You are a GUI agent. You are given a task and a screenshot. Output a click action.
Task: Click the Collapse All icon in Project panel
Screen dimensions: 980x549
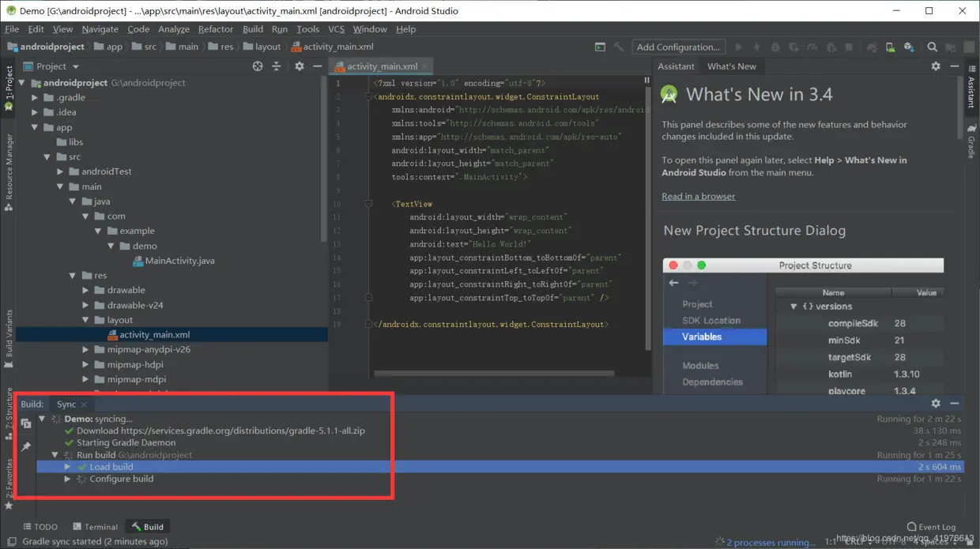click(276, 66)
